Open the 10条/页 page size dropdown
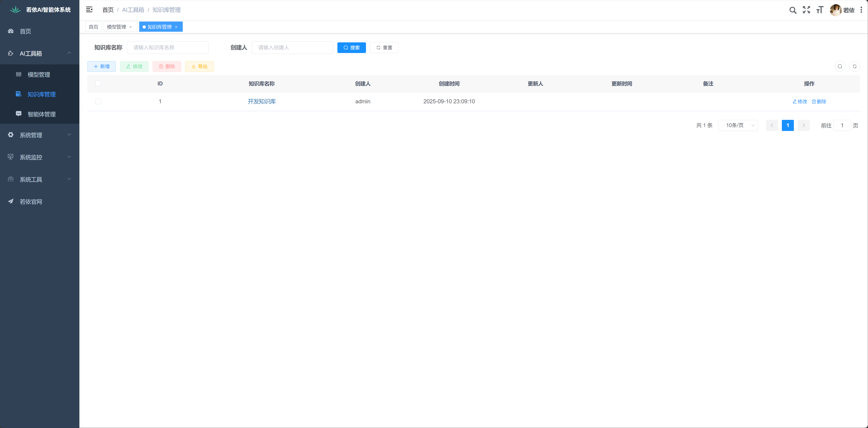This screenshot has width=868, height=428. pos(738,125)
